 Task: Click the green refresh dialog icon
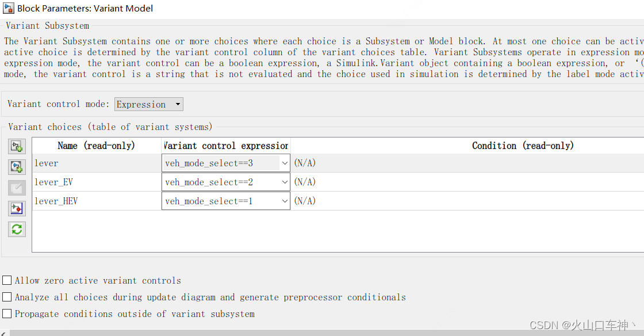(x=17, y=229)
